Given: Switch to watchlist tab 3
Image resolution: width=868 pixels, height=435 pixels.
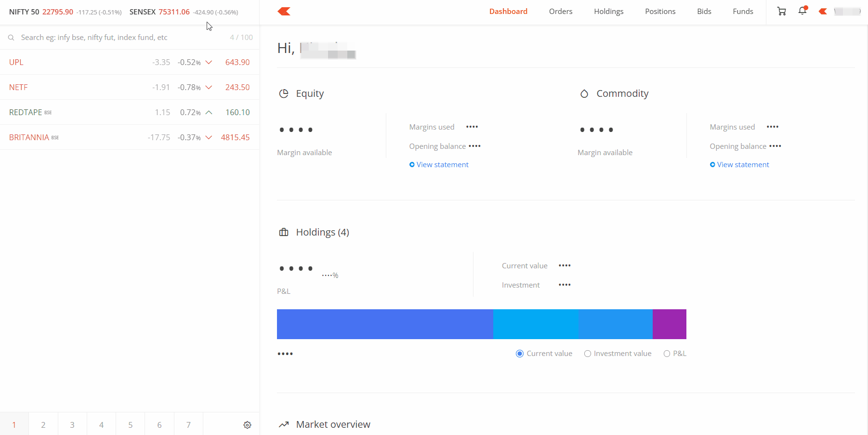Looking at the screenshot, I should click(x=72, y=424).
